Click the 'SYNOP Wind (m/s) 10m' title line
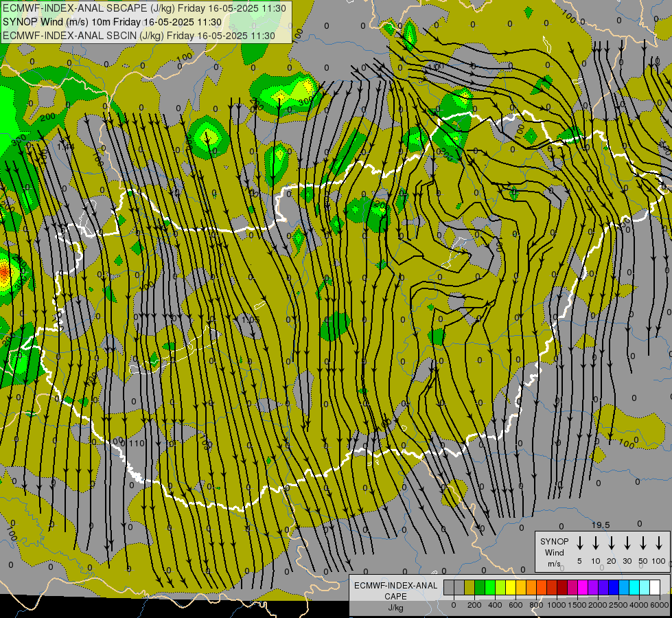This screenshot has height=618, width=672. coord(112,22)
